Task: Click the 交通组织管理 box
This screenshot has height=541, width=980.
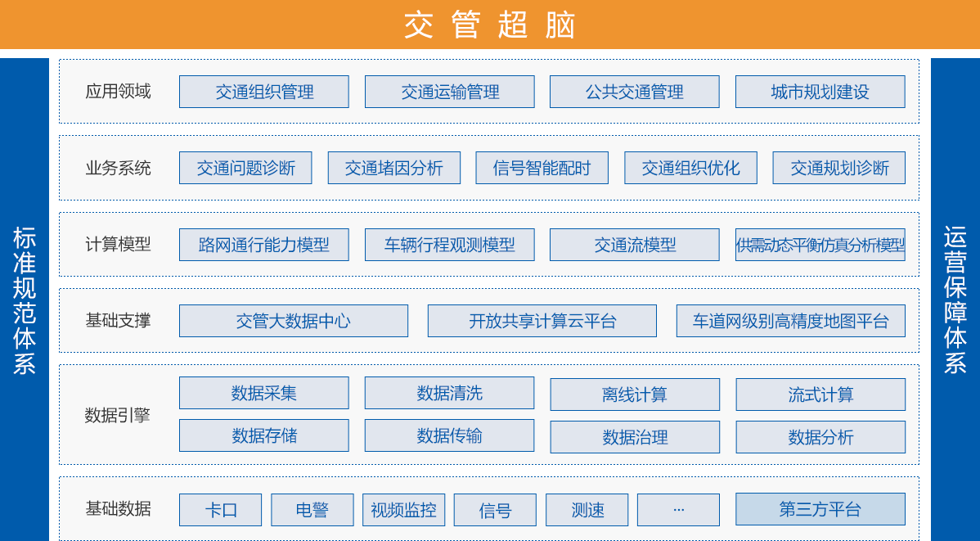Action: 263,92
